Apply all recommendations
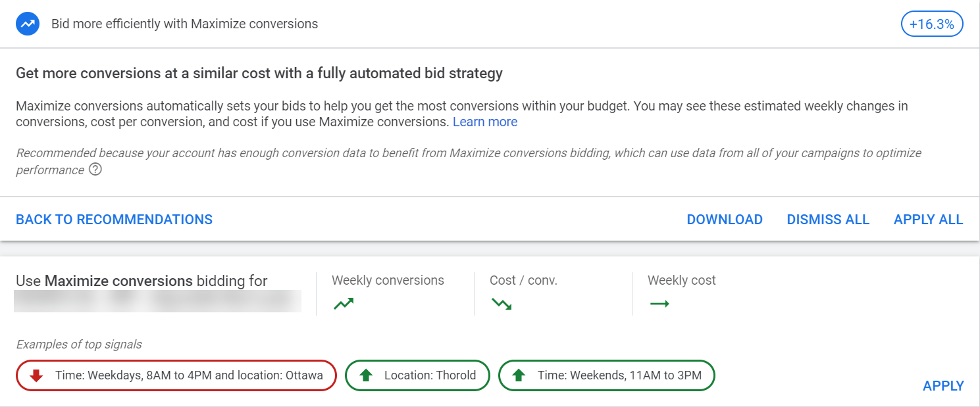Image resolution: width=980 pixels, height=407 pixels. [x=928, y=220]
